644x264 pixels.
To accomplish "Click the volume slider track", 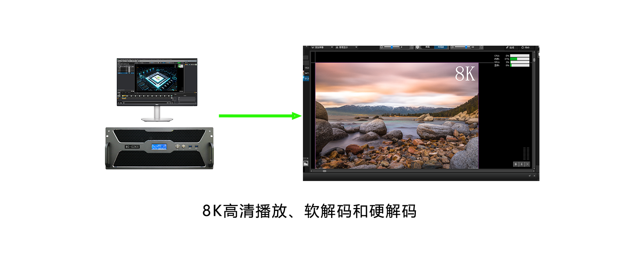I will click(x=462, y=47).
